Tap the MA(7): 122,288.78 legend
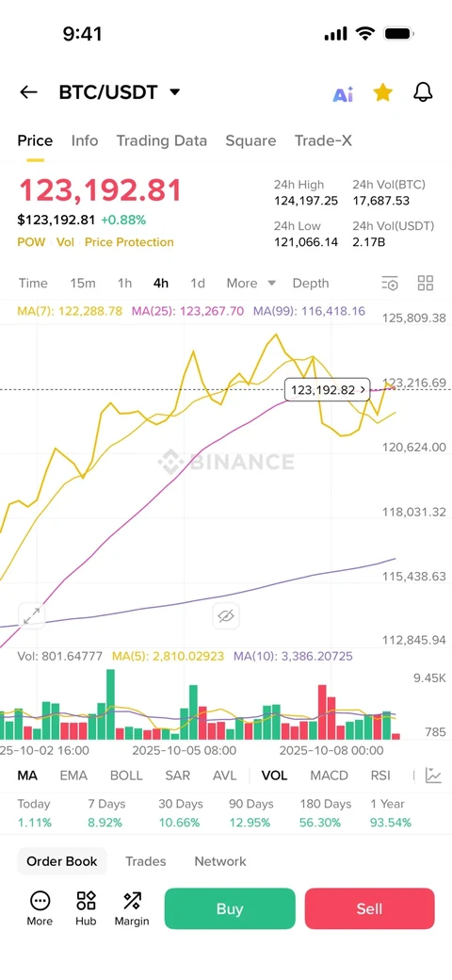Viewport: 452px width, 980px height. pos(70,310)
